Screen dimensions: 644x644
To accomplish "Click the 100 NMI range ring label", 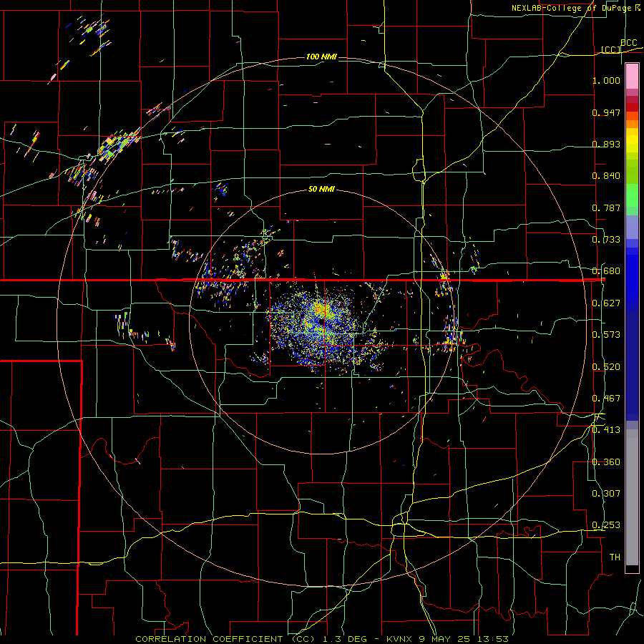I will click(x=321, y=57).
